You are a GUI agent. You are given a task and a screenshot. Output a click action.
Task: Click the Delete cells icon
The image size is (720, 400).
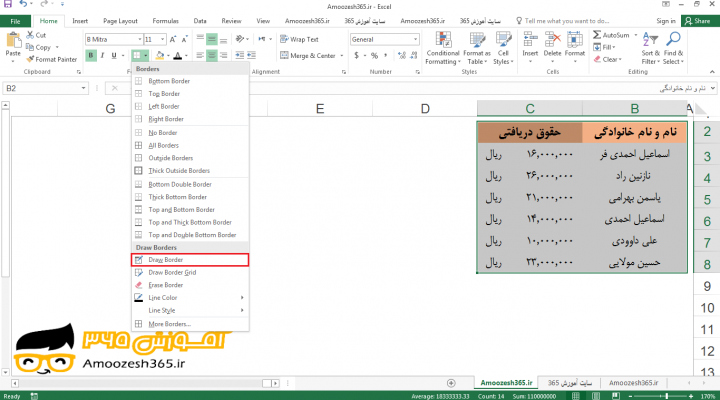pyautogui.click(x=552, y=39)
